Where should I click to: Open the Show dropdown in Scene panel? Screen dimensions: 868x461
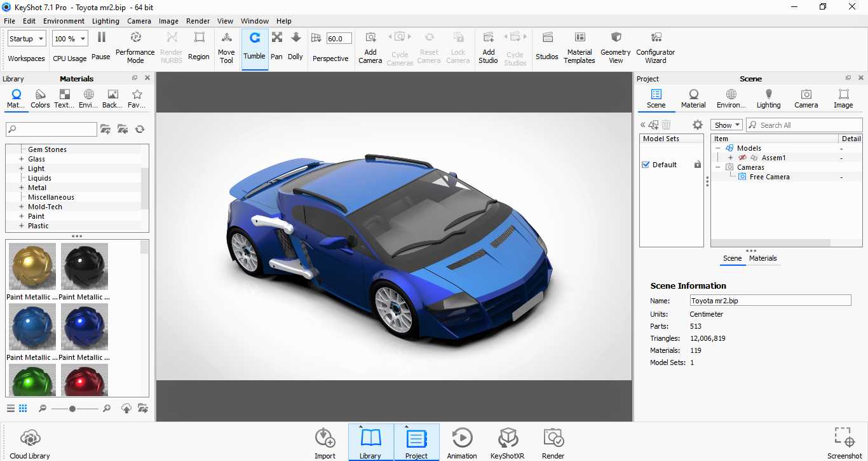coord(726,125)
